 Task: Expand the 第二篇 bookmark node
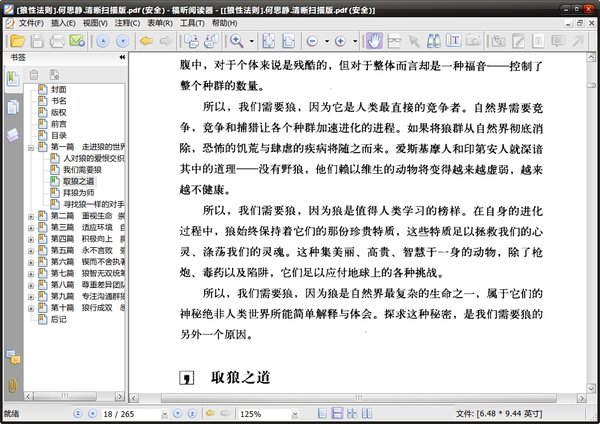pos(31,217)
